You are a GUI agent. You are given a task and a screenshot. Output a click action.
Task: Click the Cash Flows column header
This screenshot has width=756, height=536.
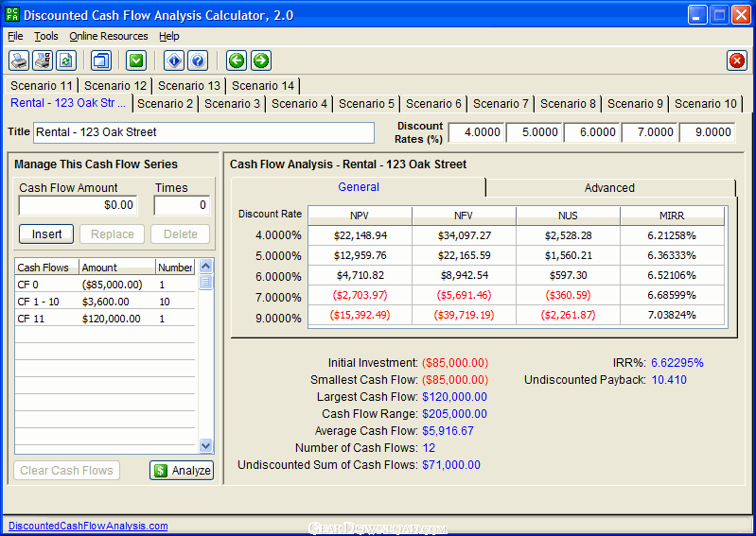coord(47,268)
